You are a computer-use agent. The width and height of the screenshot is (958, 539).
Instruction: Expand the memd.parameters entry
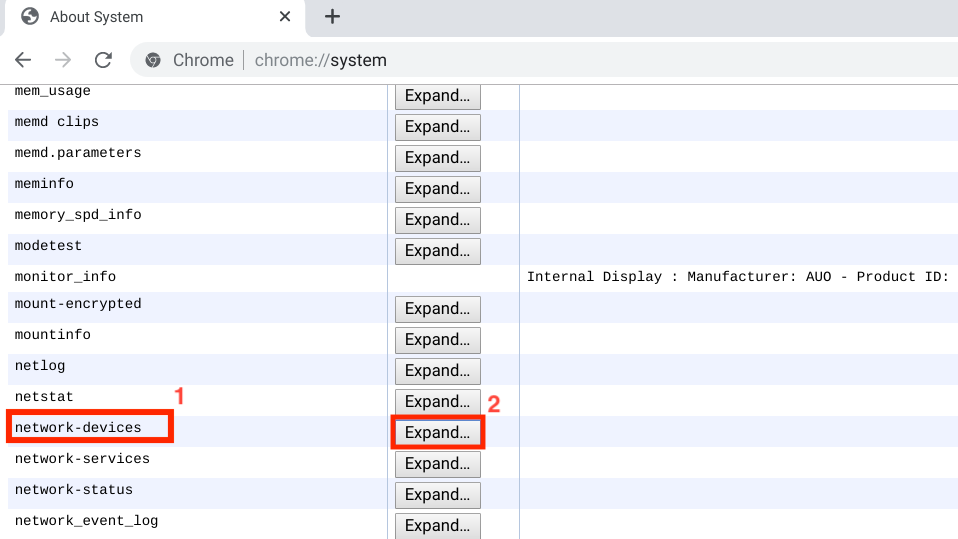(x=437, y=158)
